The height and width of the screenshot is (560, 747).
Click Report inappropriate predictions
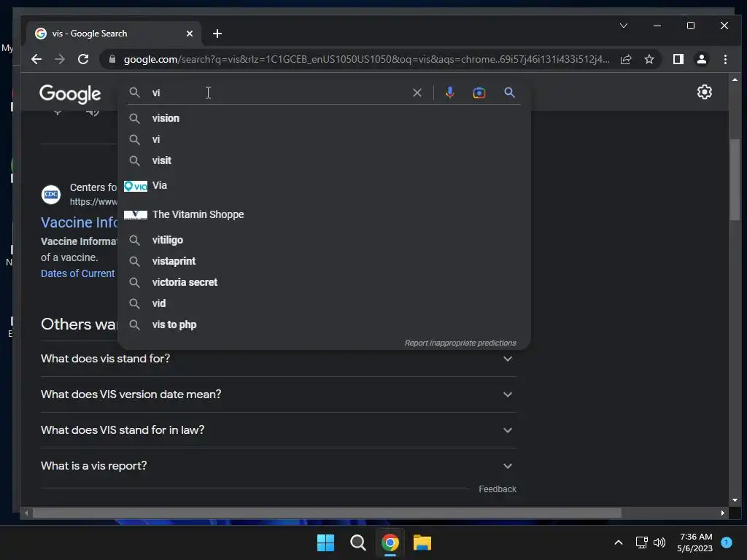460,343
